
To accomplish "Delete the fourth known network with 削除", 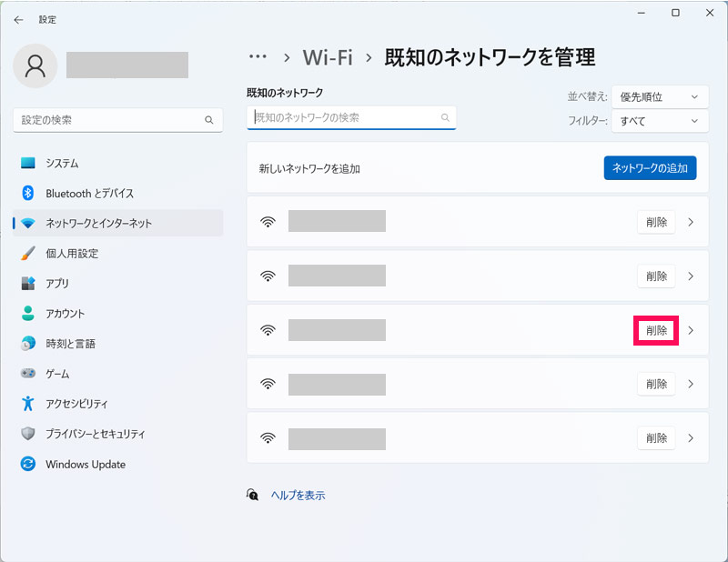I will pos(656,385).
